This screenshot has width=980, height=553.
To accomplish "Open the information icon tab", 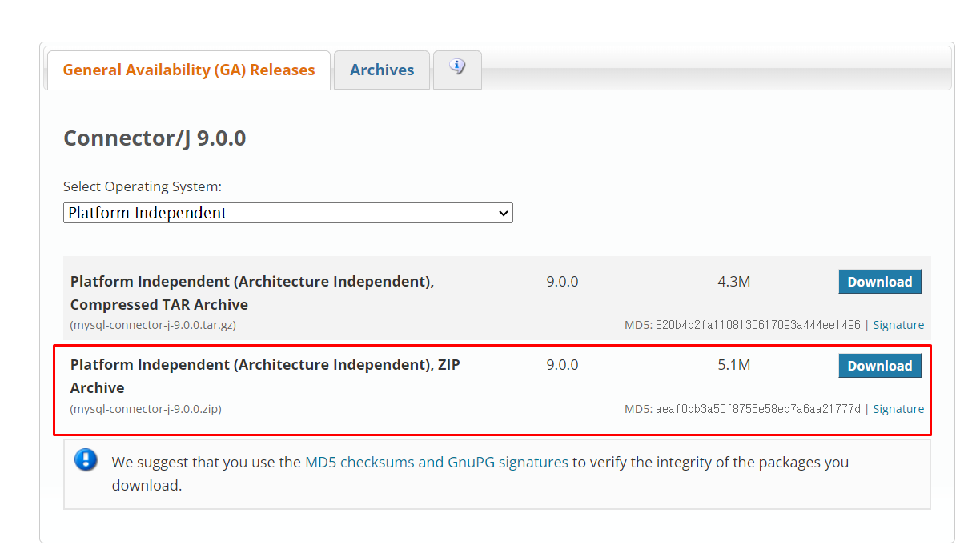I will click(x=457, y=70).
